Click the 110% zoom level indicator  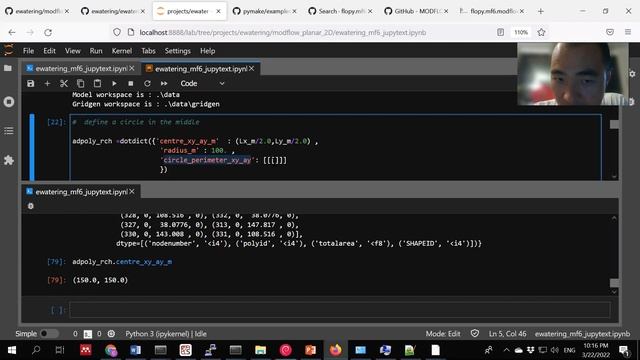(521, 32)
